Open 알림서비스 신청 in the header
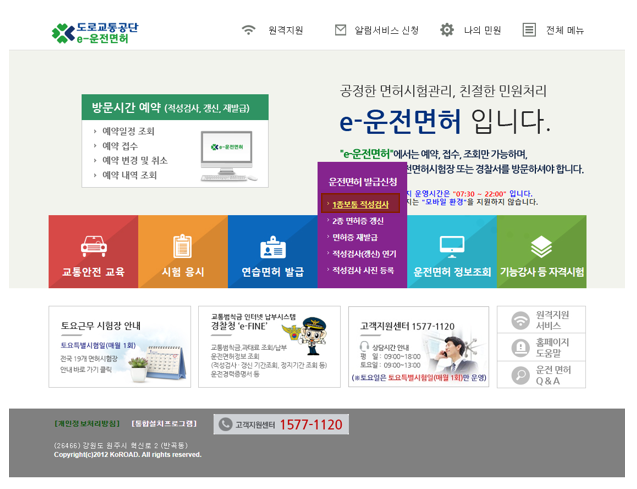The image size is (637, 489). [x=386, y=30]
